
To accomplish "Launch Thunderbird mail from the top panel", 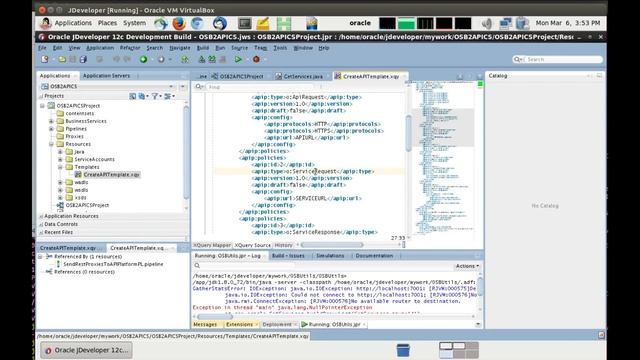I will pyautogui.click(x=220, y=23).
